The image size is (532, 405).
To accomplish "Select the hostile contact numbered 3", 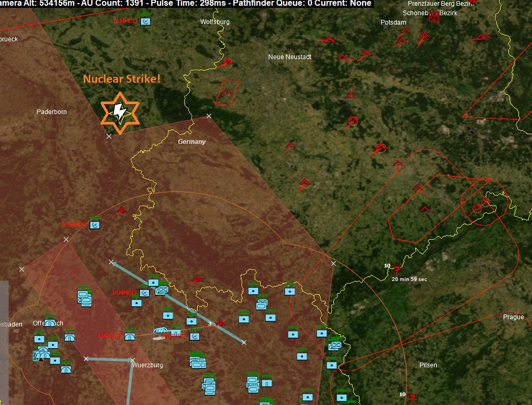I will point(221,323).
